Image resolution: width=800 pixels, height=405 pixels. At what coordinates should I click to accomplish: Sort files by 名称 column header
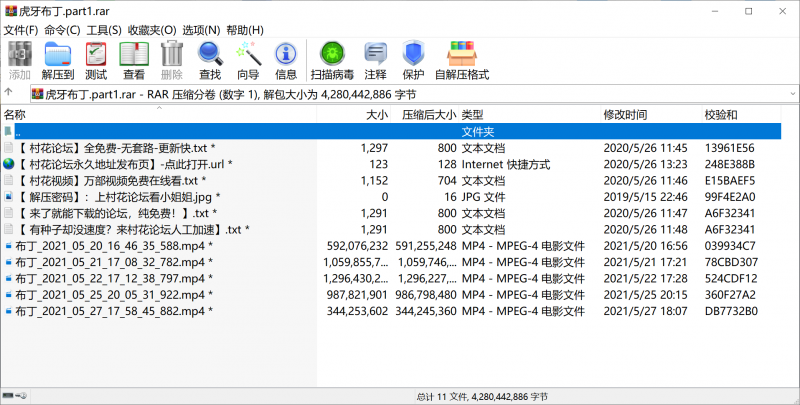tap(15, 115)
